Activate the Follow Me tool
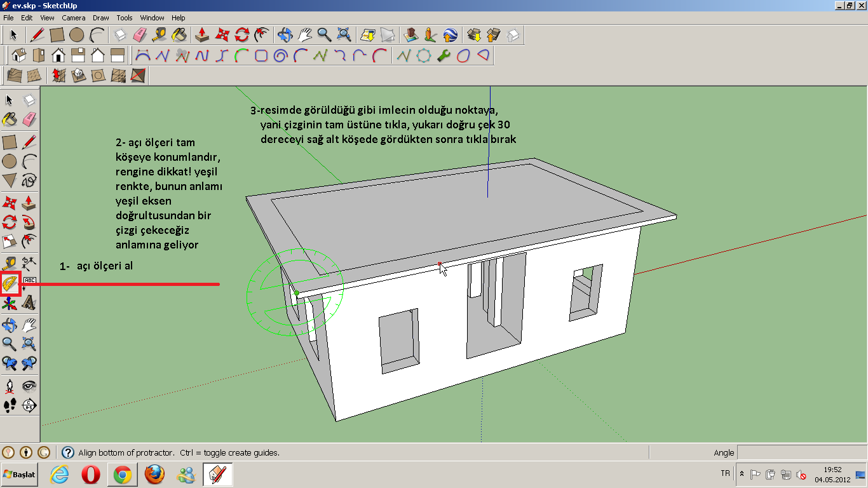This screenshot has height=488, width=868. [x=29, y=222]
